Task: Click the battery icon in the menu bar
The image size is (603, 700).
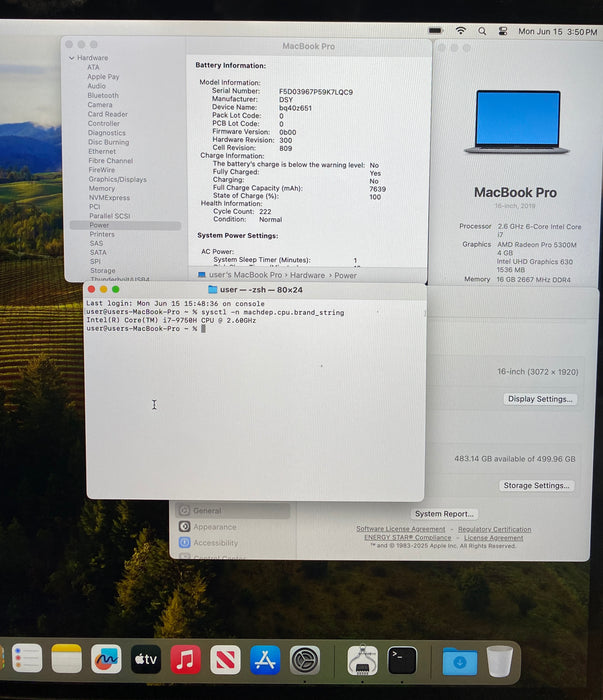Action: tap(436, 31)
